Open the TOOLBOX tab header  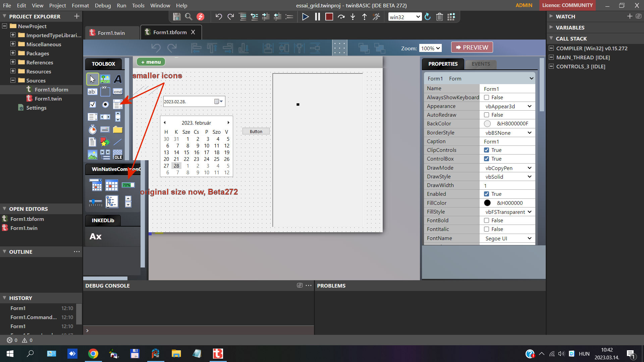pyautogui.click(x=103, y=64)
